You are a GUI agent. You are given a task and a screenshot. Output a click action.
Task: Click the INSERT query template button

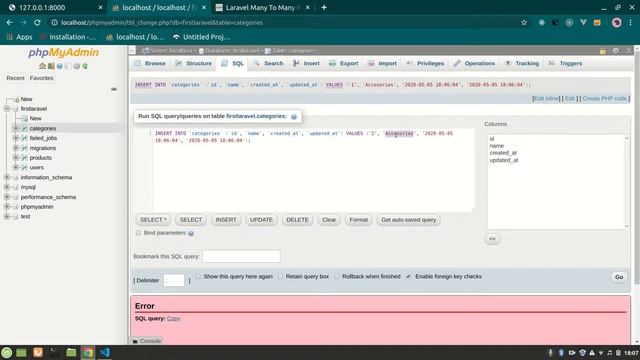click(226, 220)
